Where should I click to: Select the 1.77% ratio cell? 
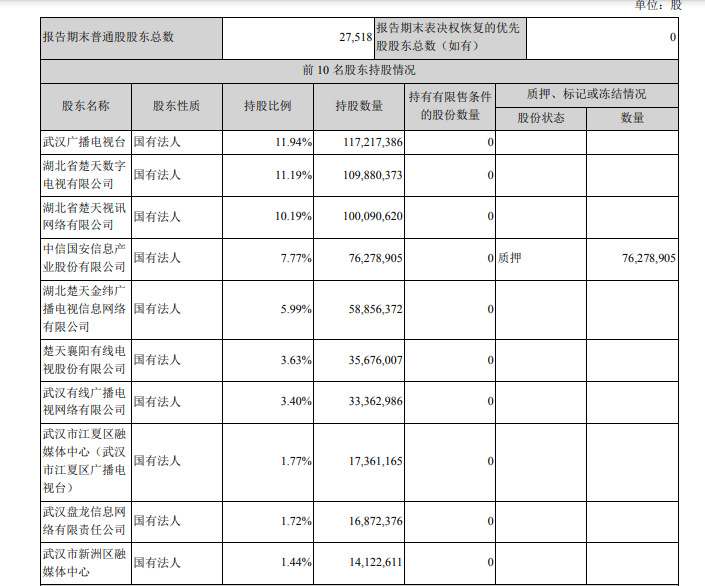point(296,461)
